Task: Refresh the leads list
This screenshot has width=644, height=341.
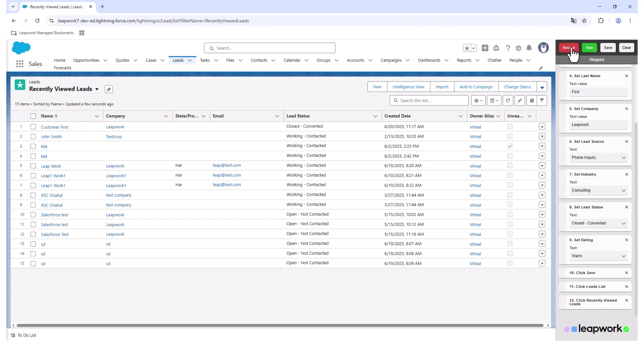Action: tap(508, 100)
